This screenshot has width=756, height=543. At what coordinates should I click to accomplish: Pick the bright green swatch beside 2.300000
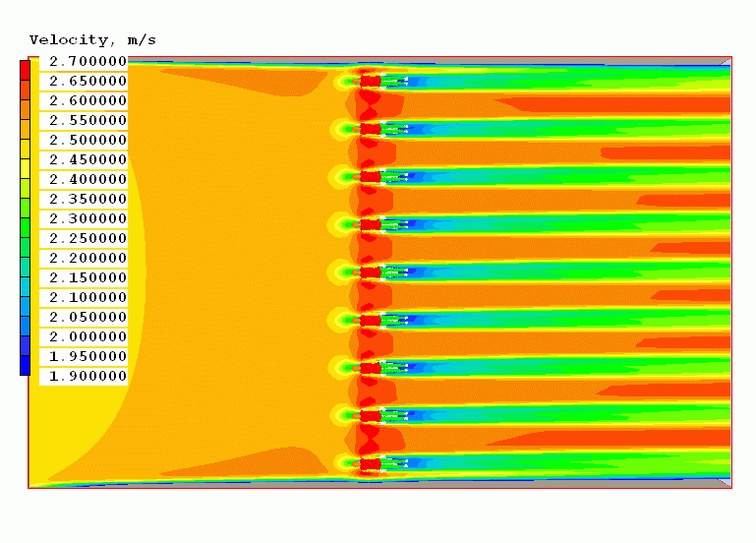coord(26,227)
